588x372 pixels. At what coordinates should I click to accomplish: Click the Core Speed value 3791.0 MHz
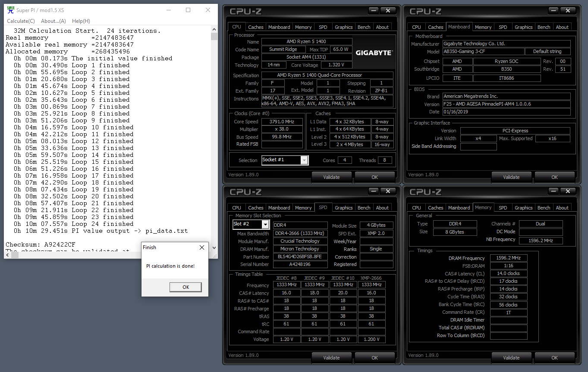282,122
